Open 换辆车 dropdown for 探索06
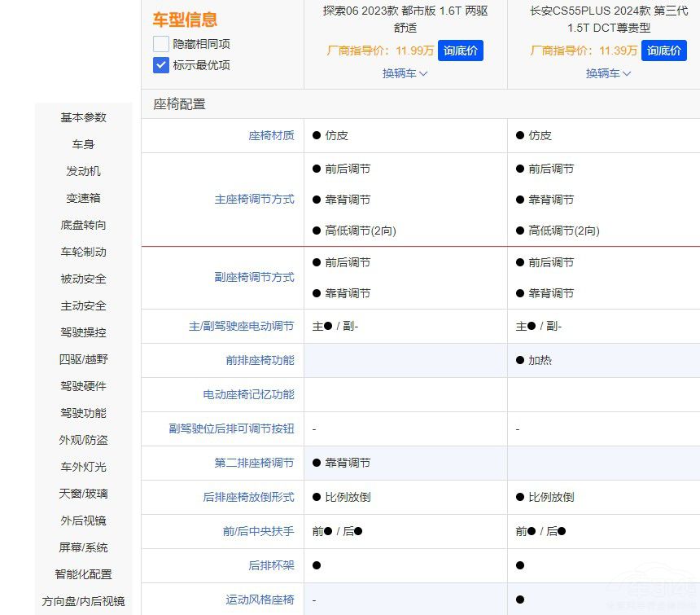The height and width of the screenshot is (615, 700). [405, 73]
